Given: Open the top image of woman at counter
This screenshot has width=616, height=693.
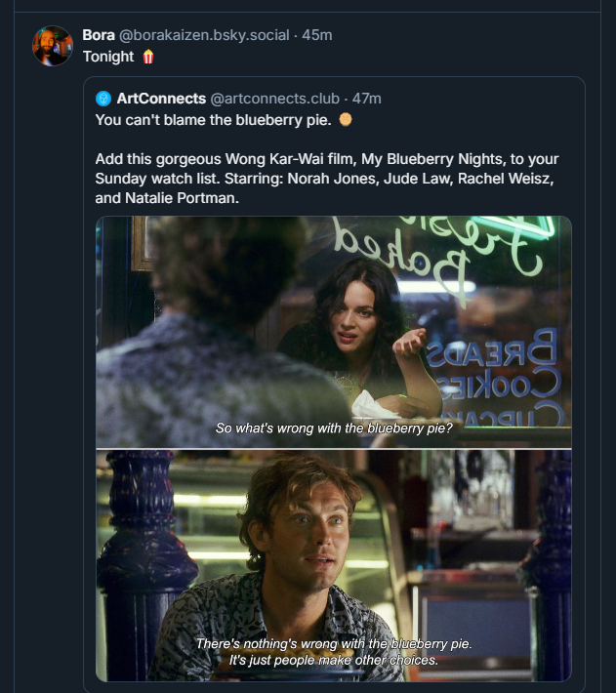Looking at the screenshot, I should (x=333, y=332).
